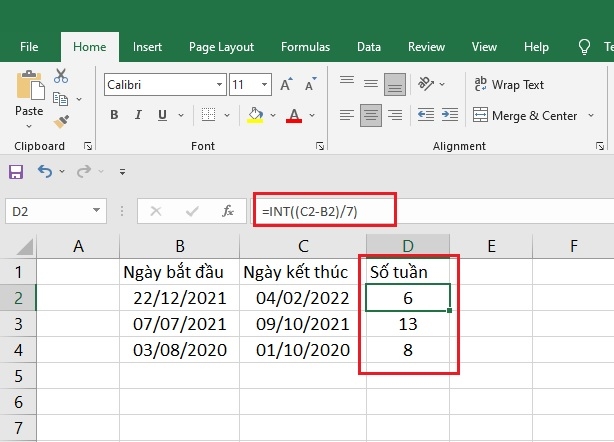Select all cells corner triangle
614x442 pixels.
click(x=25, y=247)
